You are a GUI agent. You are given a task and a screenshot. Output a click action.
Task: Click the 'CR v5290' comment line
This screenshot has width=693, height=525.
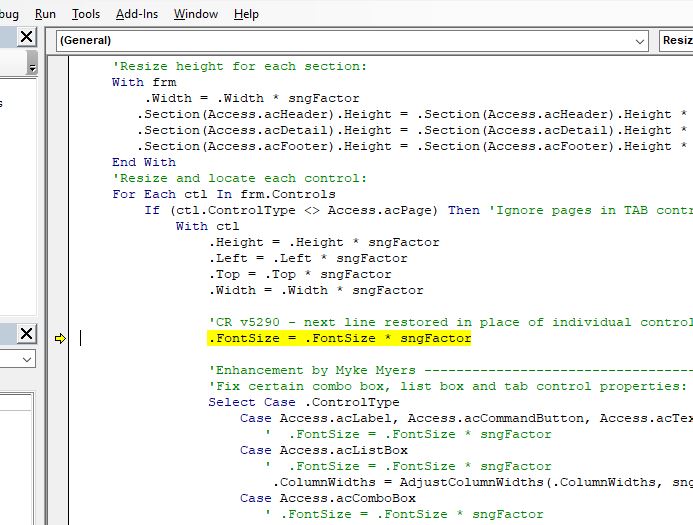(450, 322)
